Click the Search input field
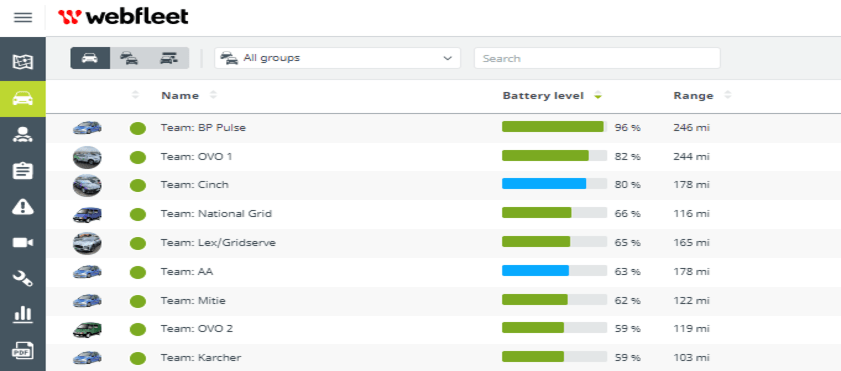This screenshot has width=841, height=371. click(597, 58)
